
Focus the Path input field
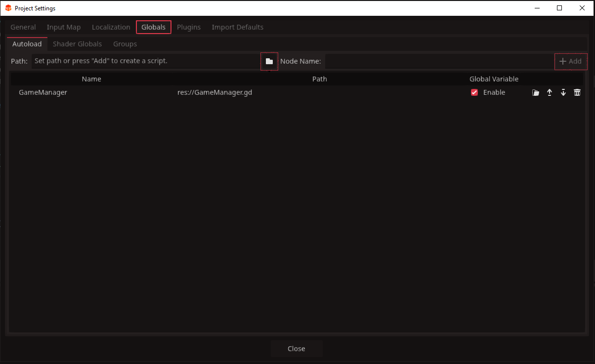click(145, 61)
